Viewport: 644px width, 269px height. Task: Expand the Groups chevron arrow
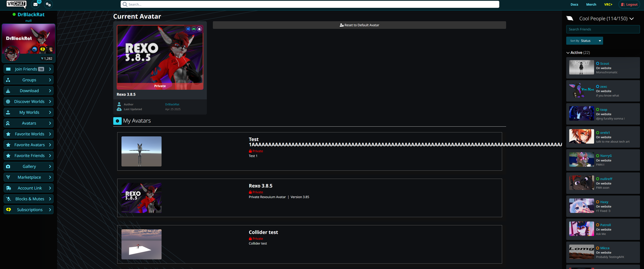(50, 80)
